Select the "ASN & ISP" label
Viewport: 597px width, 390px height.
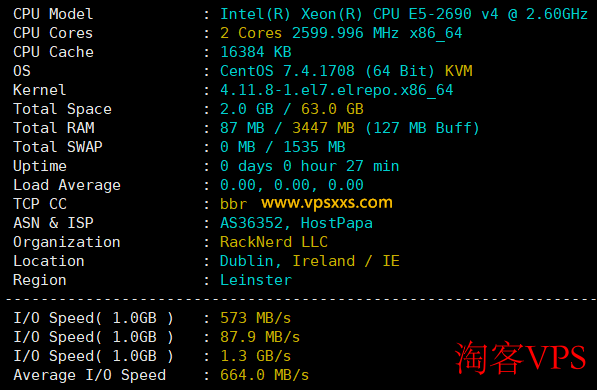[53, 223]
